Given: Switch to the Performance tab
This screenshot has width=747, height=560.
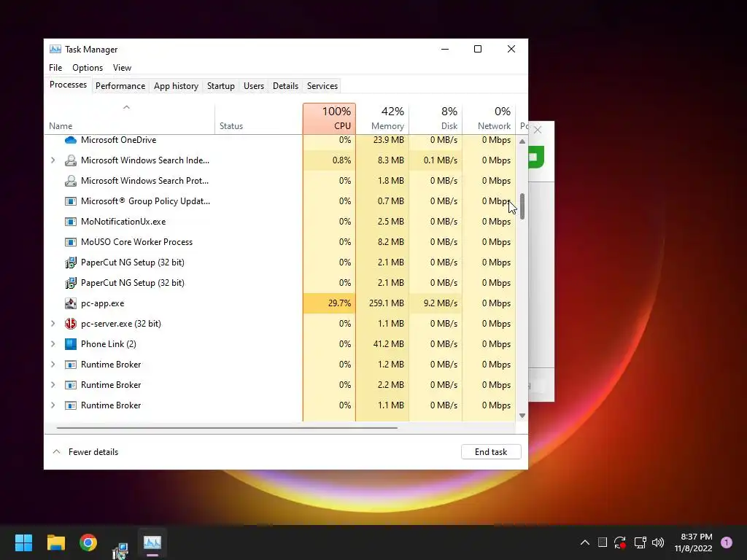Looking at the screenshot, I should pyautogui.click(x=120, y=86).
